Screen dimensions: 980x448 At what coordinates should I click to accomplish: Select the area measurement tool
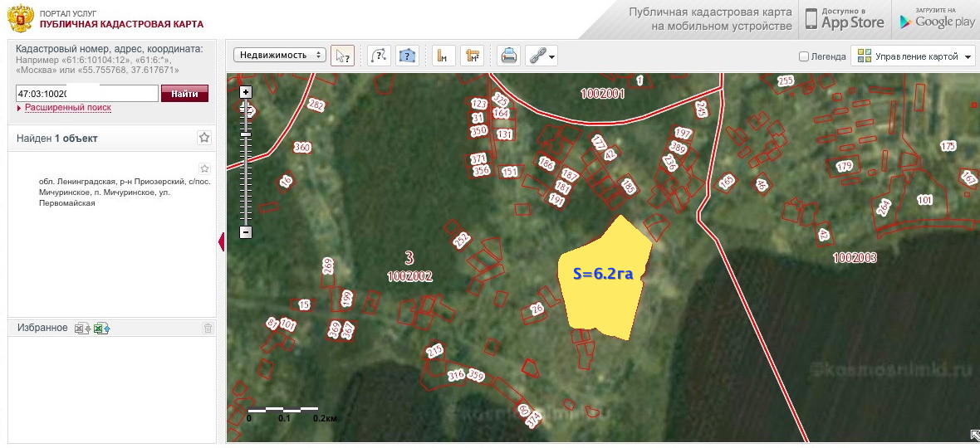pyautogui.click(x=473, y=56)
